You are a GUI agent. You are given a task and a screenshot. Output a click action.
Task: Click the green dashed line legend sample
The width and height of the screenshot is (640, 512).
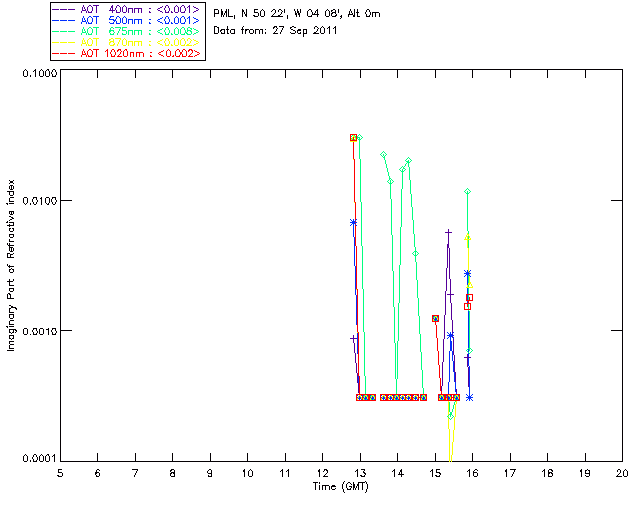coord(64,31)
